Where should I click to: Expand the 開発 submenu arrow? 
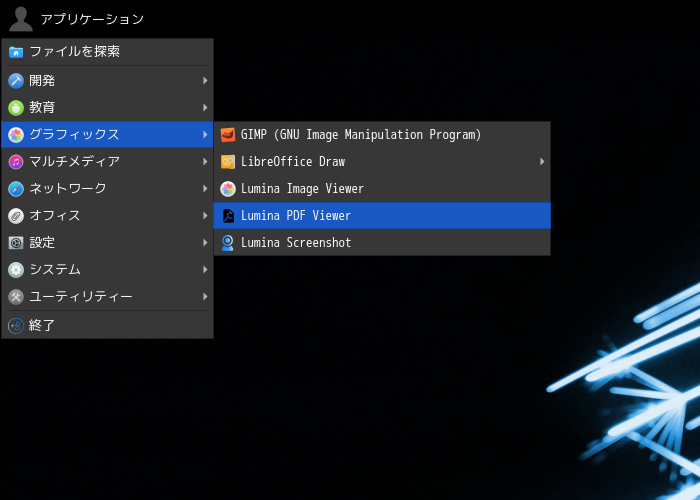(x=205, y=81)
